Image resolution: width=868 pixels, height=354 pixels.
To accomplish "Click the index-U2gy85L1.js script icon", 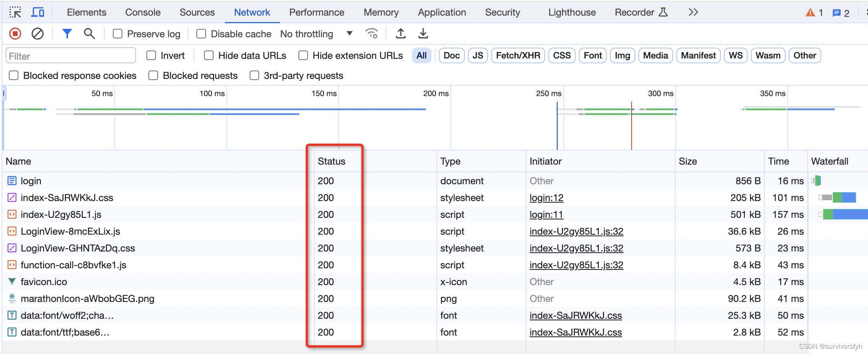I will [12, 214].
